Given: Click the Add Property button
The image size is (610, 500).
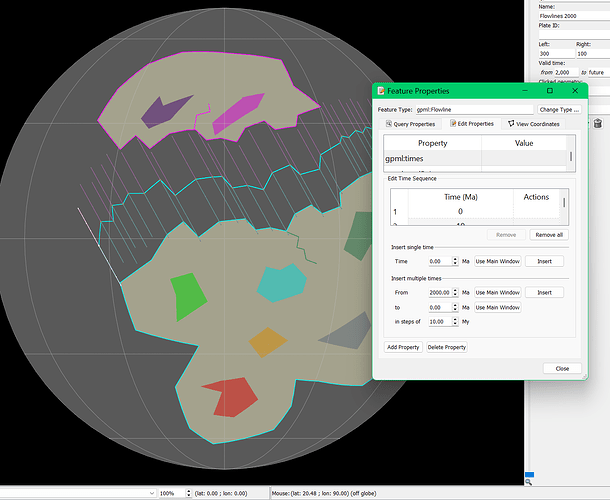Looking at the screenshot, I should (x=403, y=347).
